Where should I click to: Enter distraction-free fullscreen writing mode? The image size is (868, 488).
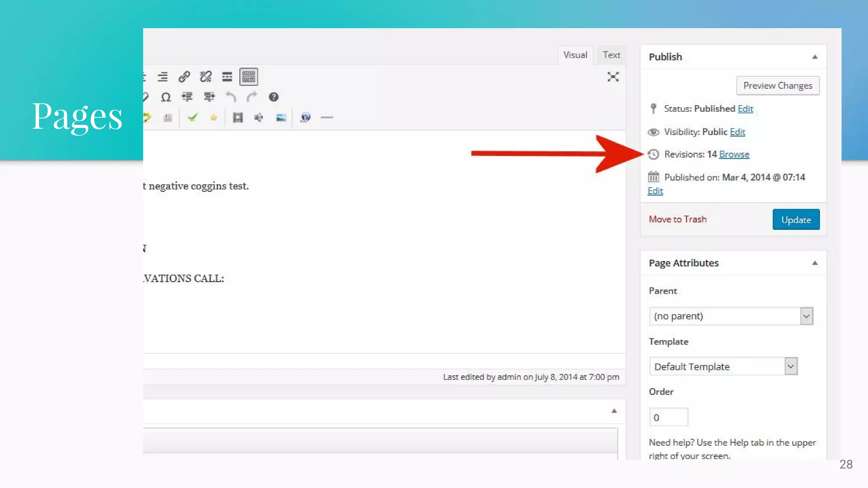tap(613, 77)
